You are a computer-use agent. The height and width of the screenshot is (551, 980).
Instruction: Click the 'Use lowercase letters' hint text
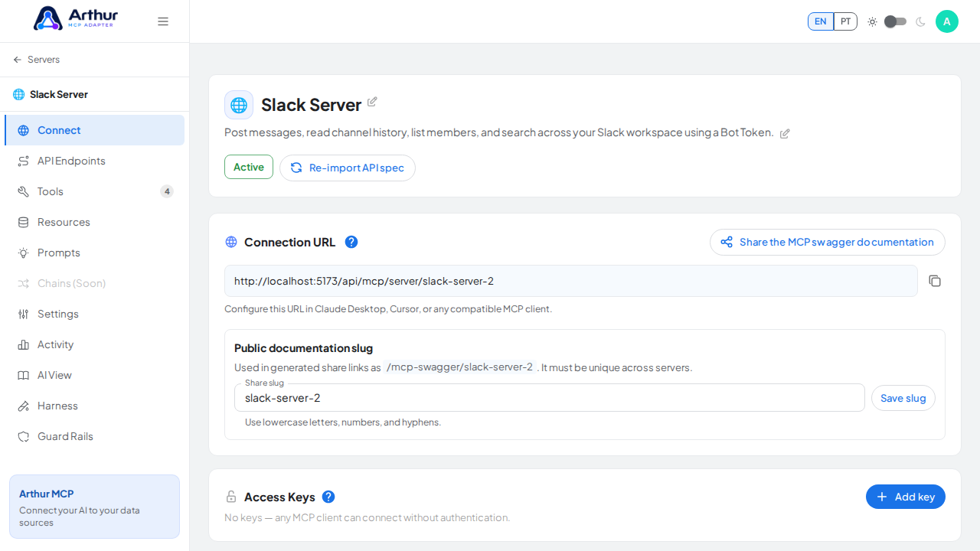[x=343, y=422]
